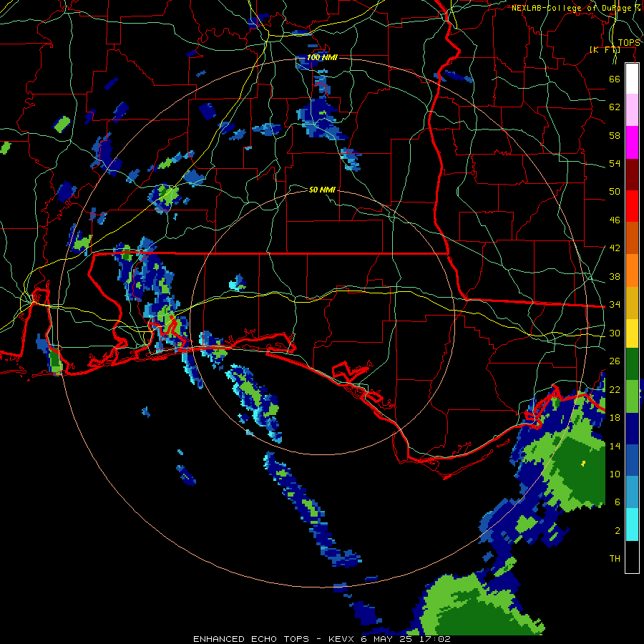
Task: Click the 26 legend scale label
Action: [x=615, y=361]
